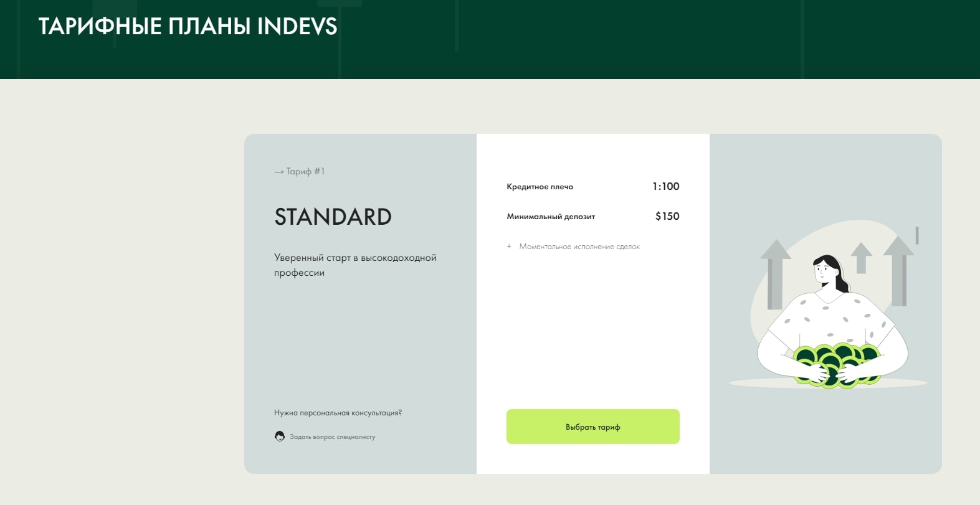Click the 'Минимальный депозит' label
The image size is (980, 505).
click(551, 217)
